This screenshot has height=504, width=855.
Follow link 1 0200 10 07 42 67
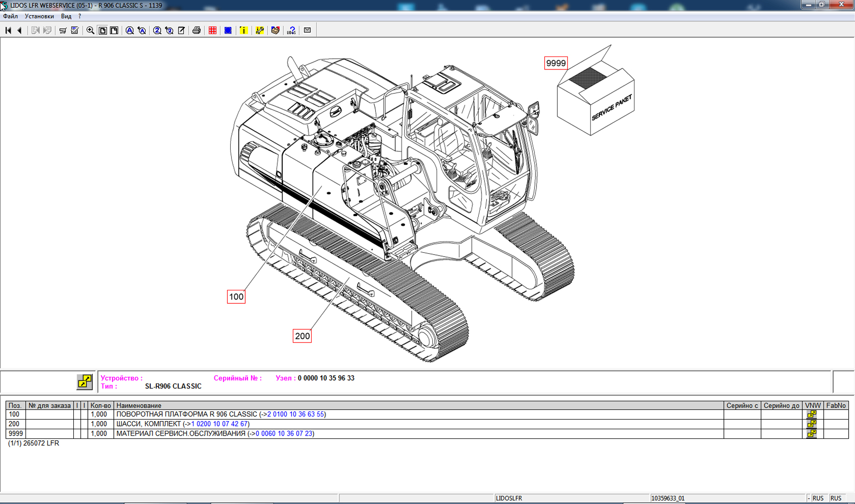tap(219, 424)
